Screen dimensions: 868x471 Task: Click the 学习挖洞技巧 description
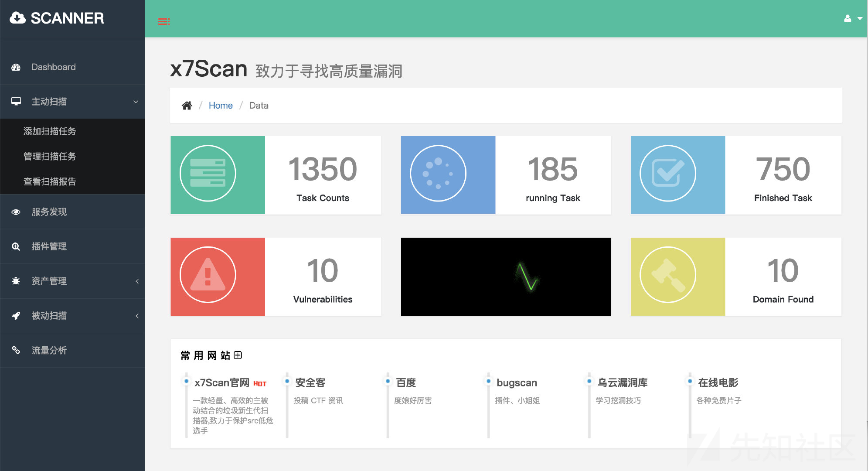coord(618,400)
